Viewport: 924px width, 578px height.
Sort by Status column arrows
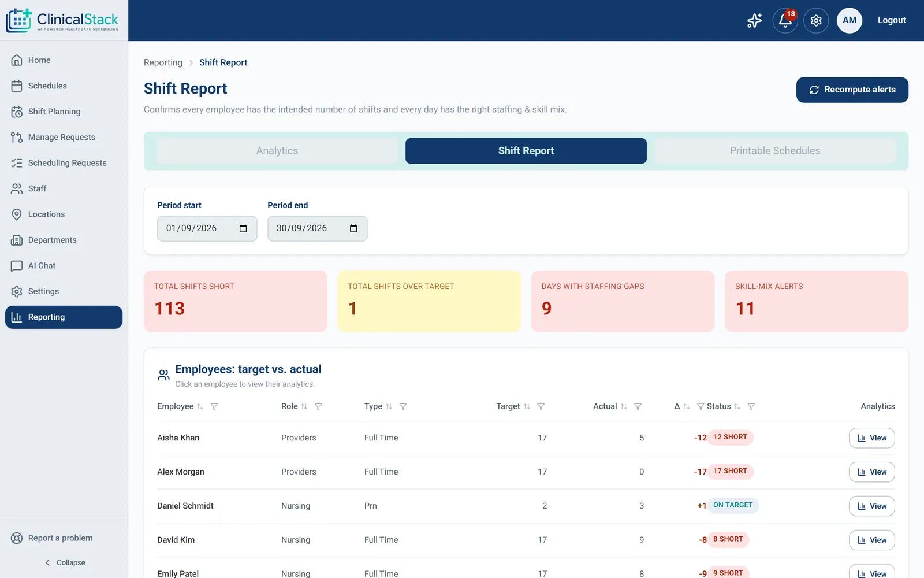click(x=737, y=407)
